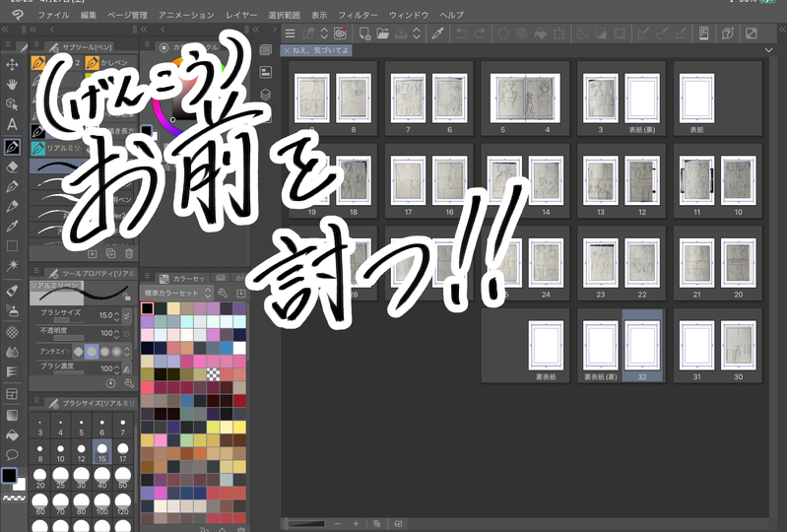Adjust brush density 100 stepper arrows
787x532 pixels.
pos(116,369)
